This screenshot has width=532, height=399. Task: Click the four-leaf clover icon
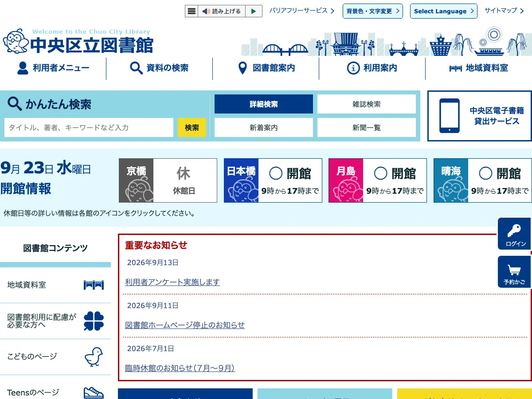click(x=94, y=321)
